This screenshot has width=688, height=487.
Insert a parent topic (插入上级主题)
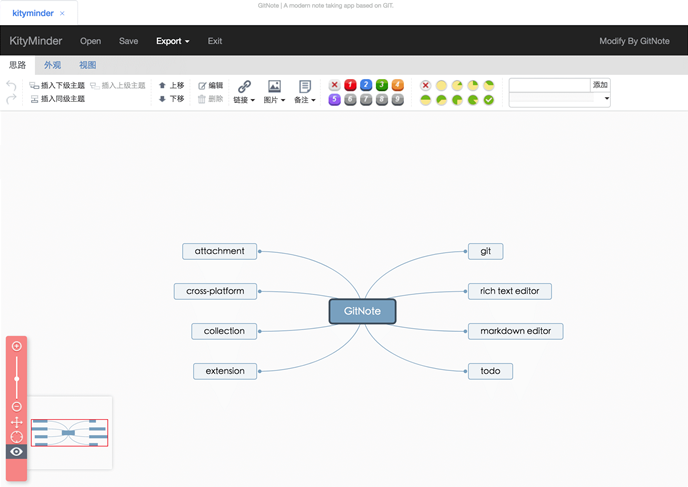pos(118,85)
